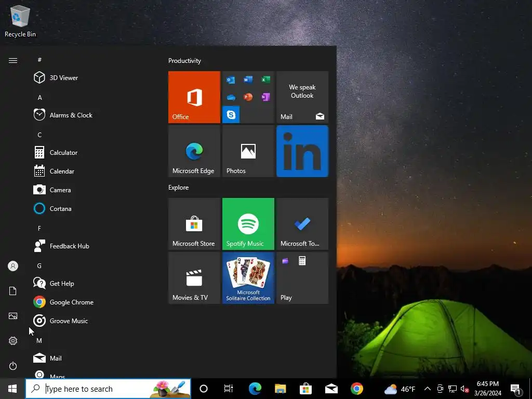The image size is (532, 399).
Task: Open Word from the Office apps tile
Action: [248, 79]
